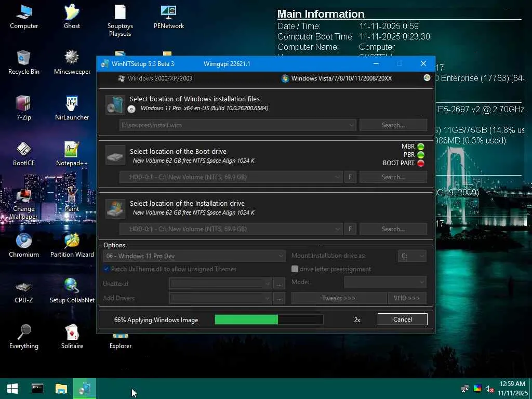The width and height of the screenshot is (532, 399).
Task: Switch to Windows 2000/XP/2003 tab
Action: click(x=155, y=78)
